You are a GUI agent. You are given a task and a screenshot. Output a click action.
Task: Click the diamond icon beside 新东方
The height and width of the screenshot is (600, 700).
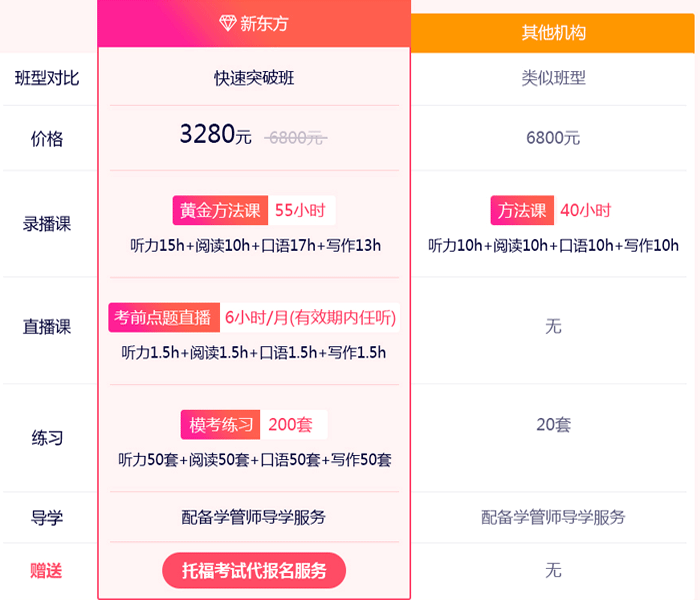pos(228,23)
